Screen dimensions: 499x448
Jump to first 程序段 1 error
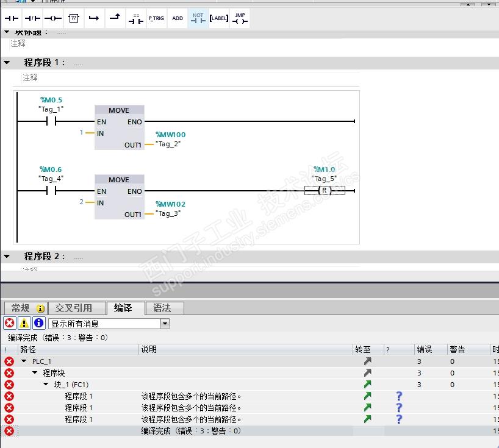[x=368, y=396]
